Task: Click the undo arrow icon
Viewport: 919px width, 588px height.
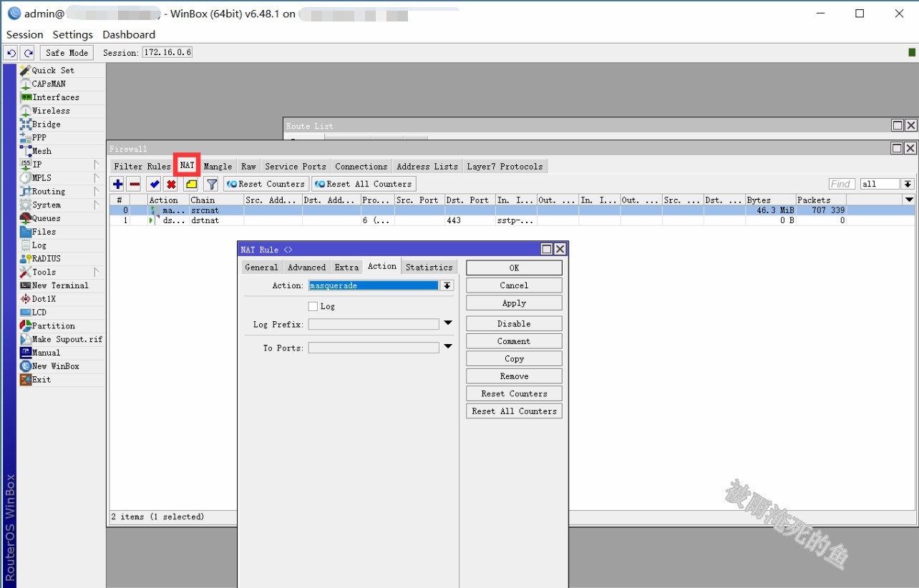Action: click(11, 53)
